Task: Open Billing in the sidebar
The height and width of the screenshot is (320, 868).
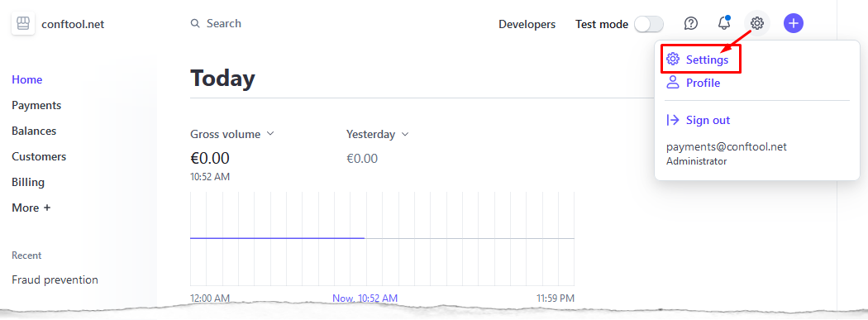Action: tap(28, 182)
